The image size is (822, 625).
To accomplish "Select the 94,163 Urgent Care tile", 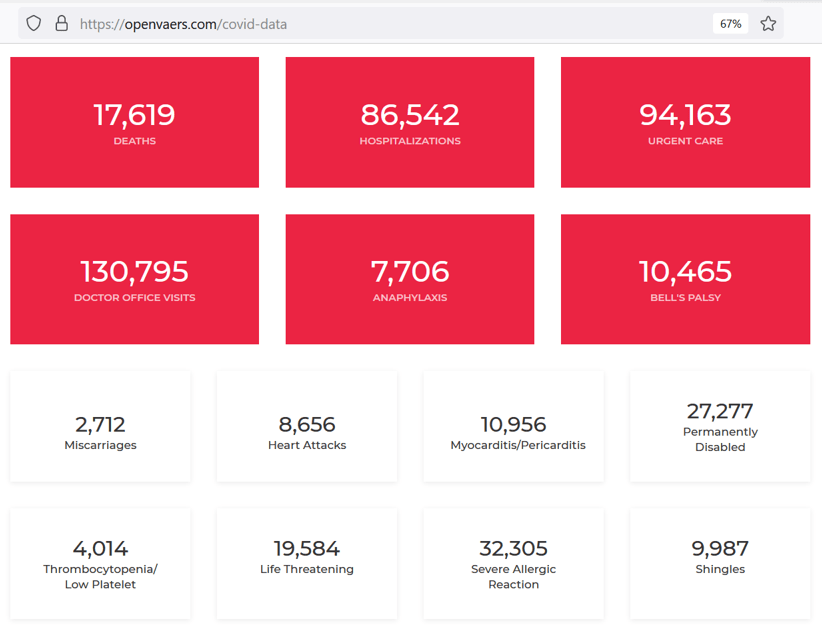I will coord(685,122).
